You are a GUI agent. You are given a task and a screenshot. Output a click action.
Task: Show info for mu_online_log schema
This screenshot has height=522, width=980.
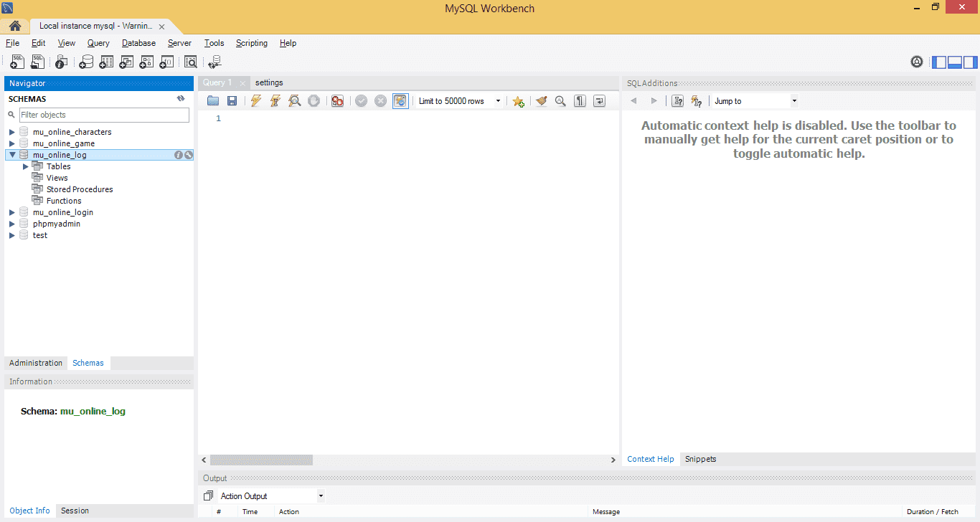point(179,155)
